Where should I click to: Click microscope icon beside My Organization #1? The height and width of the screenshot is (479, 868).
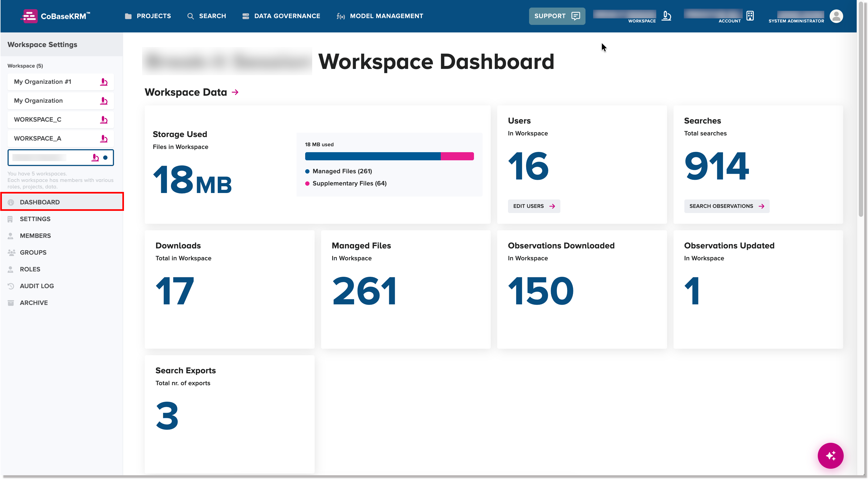pyautogui.click(x=104, y=82)
